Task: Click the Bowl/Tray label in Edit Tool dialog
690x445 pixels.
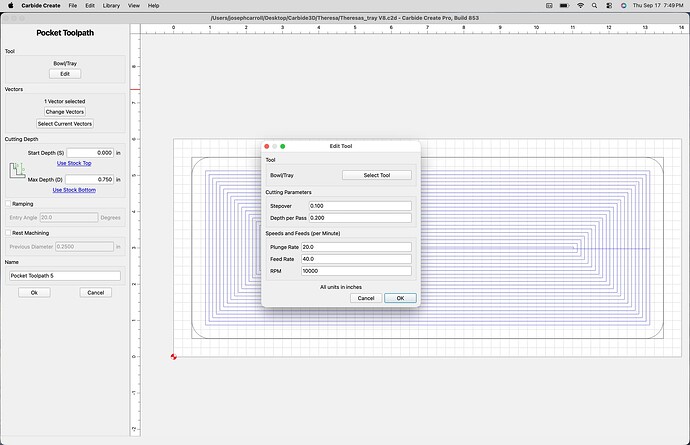Action: (282, 175)
